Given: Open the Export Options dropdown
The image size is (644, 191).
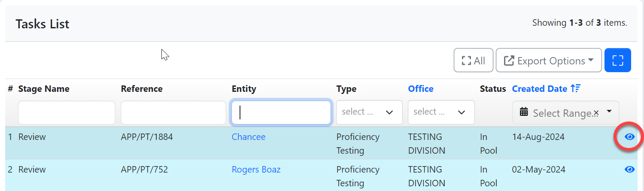Looking at the screenshot, I should click(x=548, y=61).
